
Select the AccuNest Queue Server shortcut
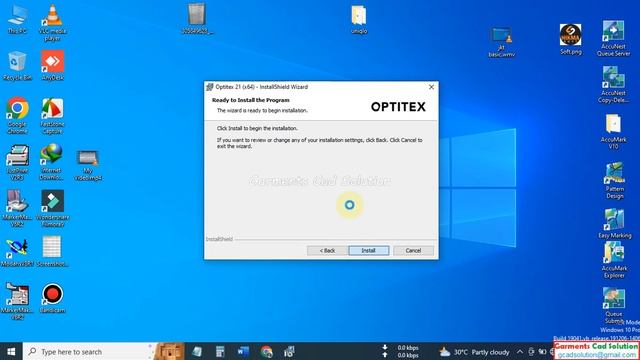coord(613,38)
